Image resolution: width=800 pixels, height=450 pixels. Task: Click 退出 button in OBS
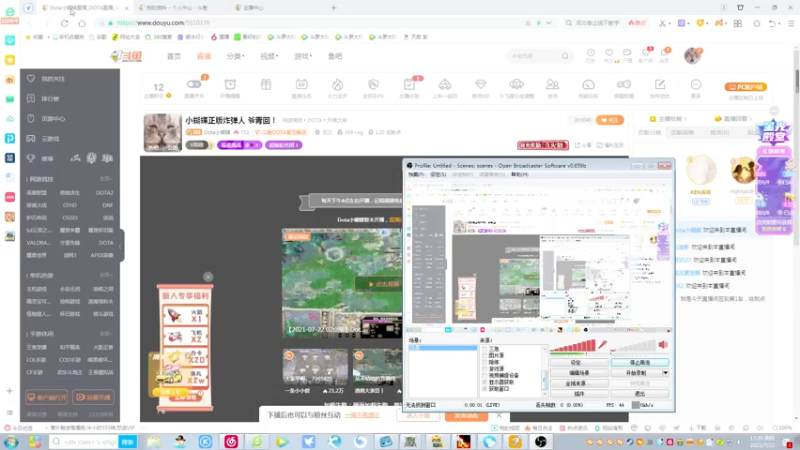pyautogui.click(x=640, y=394)
